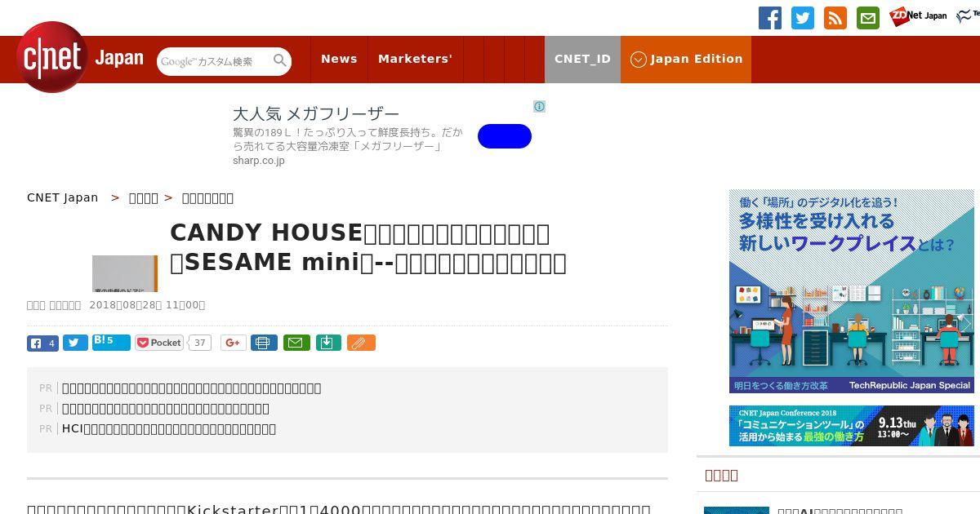Click the article date 2018 08 28 11:00
This screenshot has height=514, width=980.
pos(147,304)
